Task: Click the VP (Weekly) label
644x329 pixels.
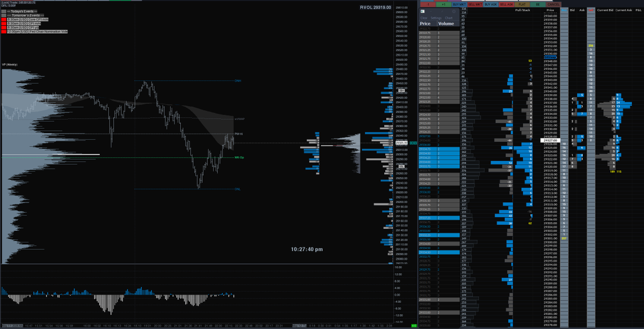Action: (x=10, y=64)
